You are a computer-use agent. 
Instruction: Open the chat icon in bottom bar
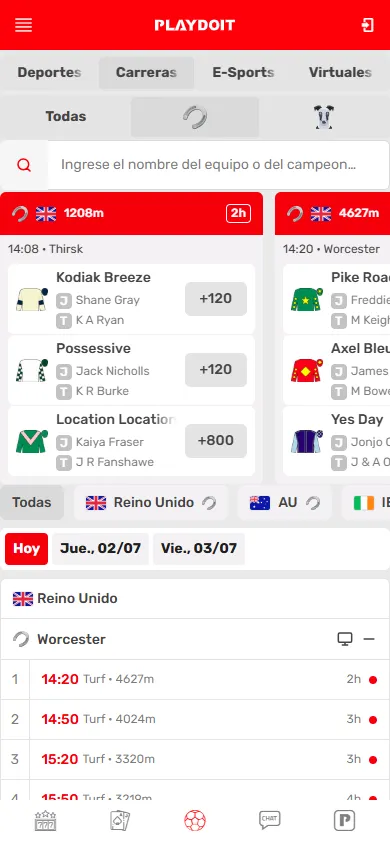coord(270,820)
